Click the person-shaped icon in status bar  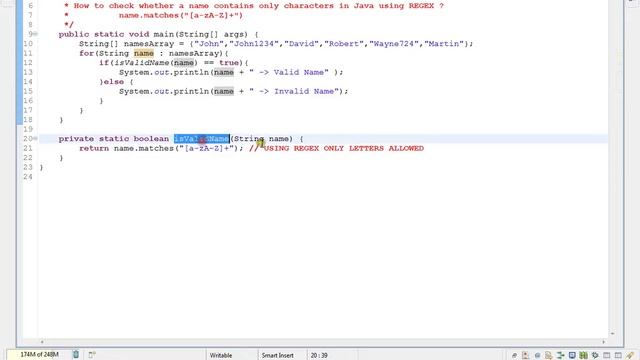(525, 355)
